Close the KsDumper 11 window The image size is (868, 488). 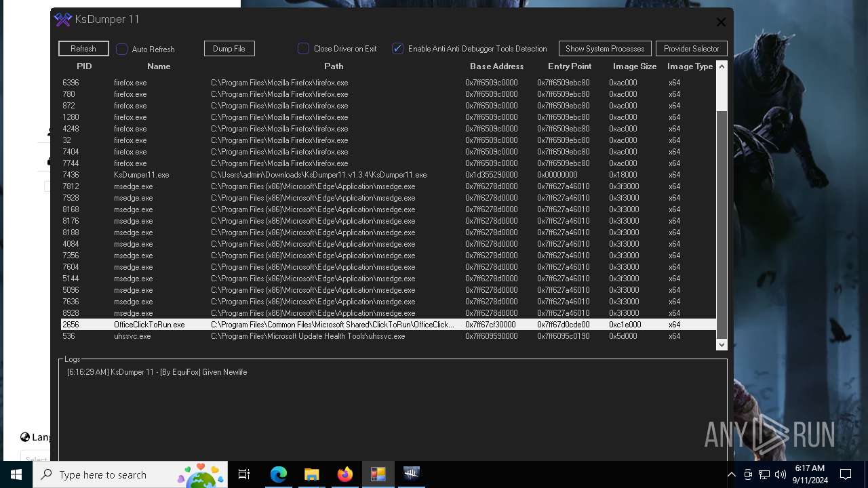721,22
